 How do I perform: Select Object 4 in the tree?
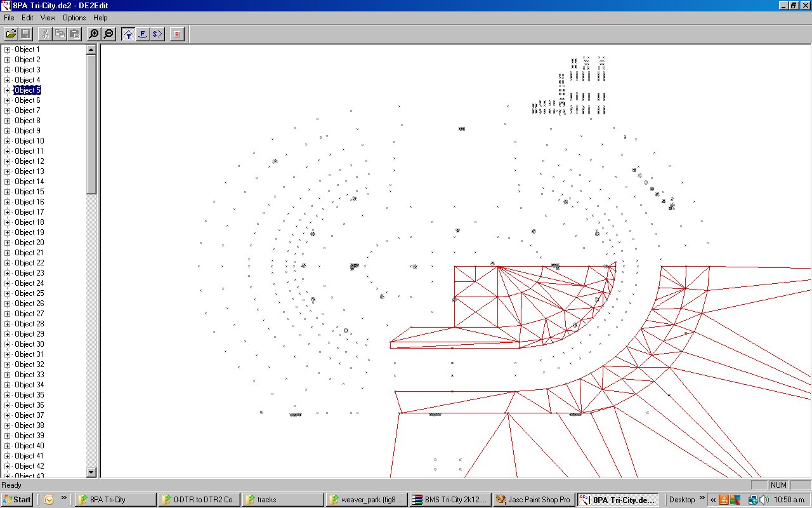[x=27, y=80]
